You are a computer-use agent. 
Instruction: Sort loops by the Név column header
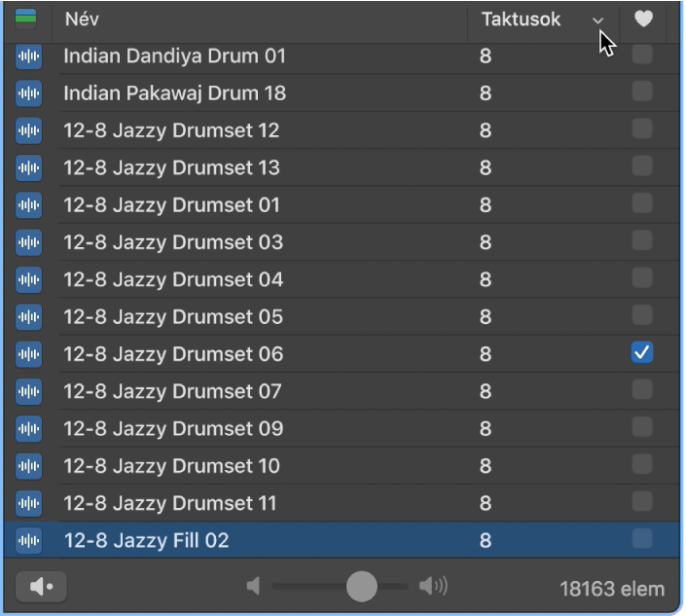coord(82,18)
